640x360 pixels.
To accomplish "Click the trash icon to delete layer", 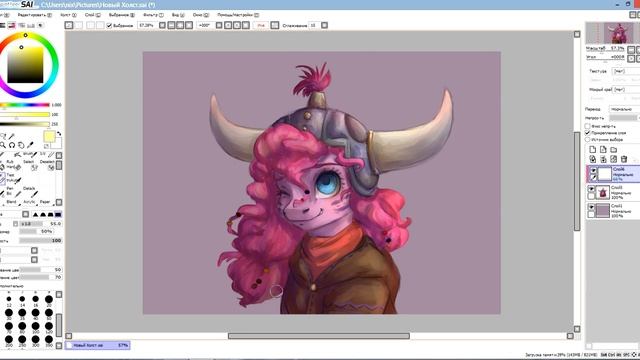I will 624,159.
